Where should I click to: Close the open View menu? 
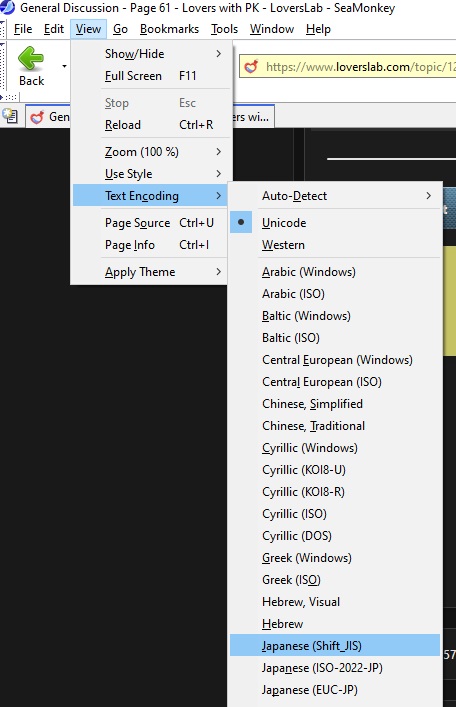[x=88, y=29]
